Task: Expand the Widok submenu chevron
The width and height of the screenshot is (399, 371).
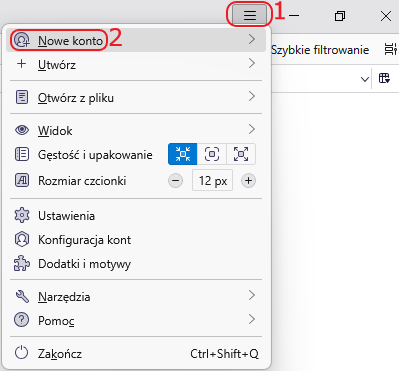Action: [x=252, y=129]
